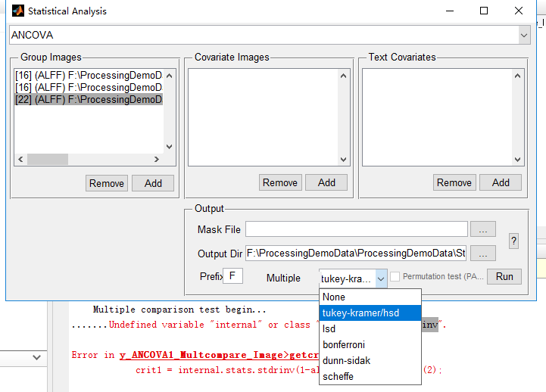The height and width of the screenshot is (392, 546).
Task: Remove selected item from Group Images
Action: [x=107, y=183]
